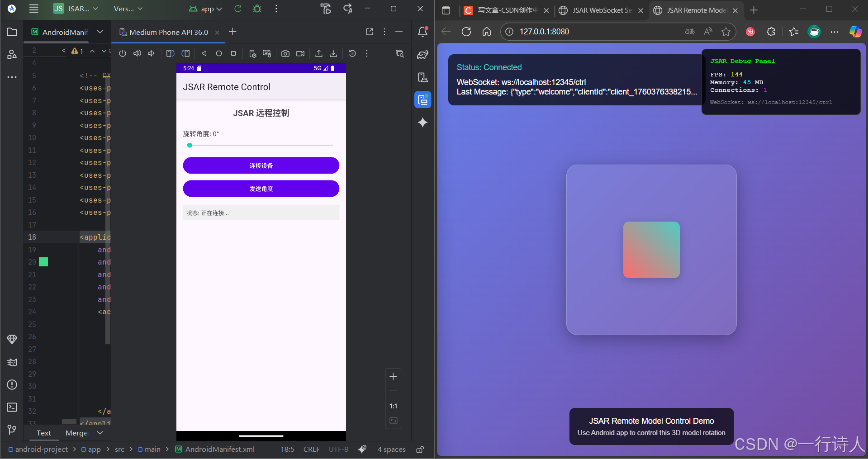Open the Android Studio main hamburger menu

coord(34,9)
